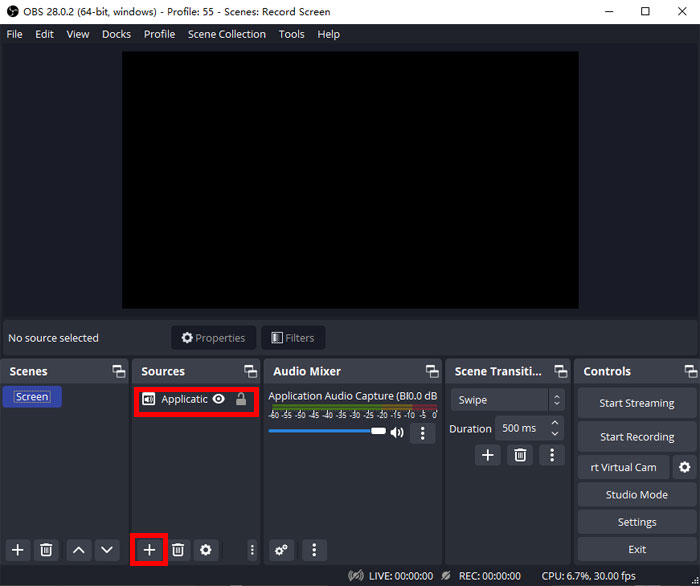This screenshot has height=586, width=700.
Task: Open the Help menu
Action: (x=329, y=34)
